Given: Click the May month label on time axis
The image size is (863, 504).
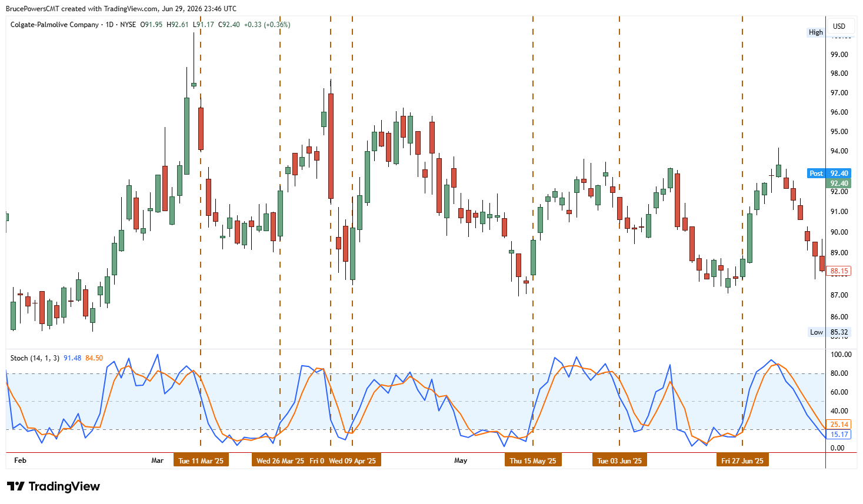Looking at the screenshot, I should tap(461, 460).
